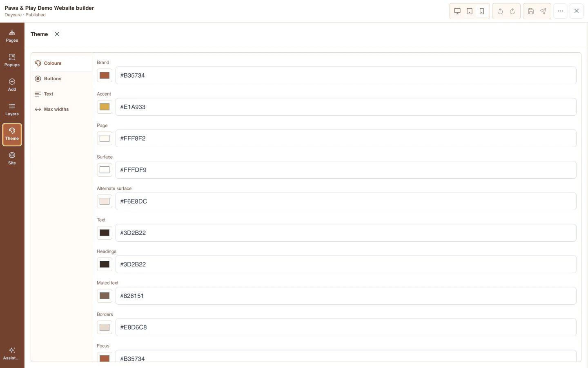The image size is (588, 368).
Task: Click the Headings colour hex field
Action: (346, 264)
